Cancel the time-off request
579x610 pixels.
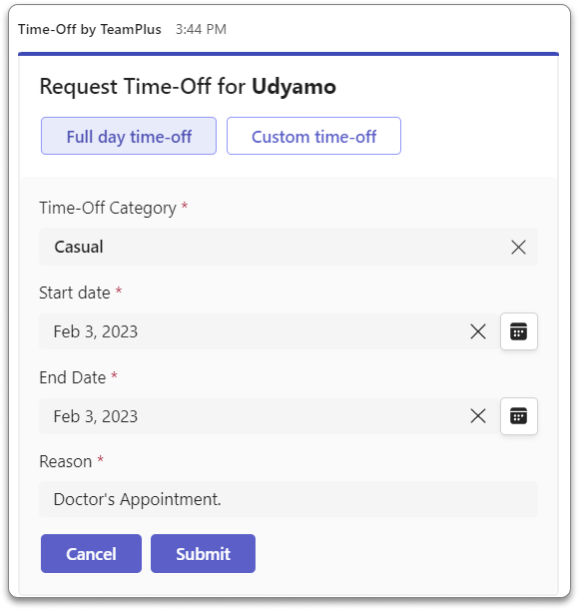(x=91, y=554)
